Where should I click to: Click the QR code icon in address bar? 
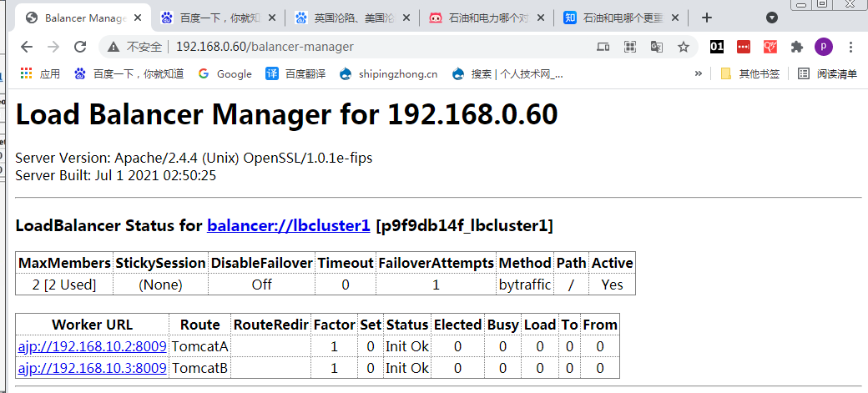click(630, 47)
